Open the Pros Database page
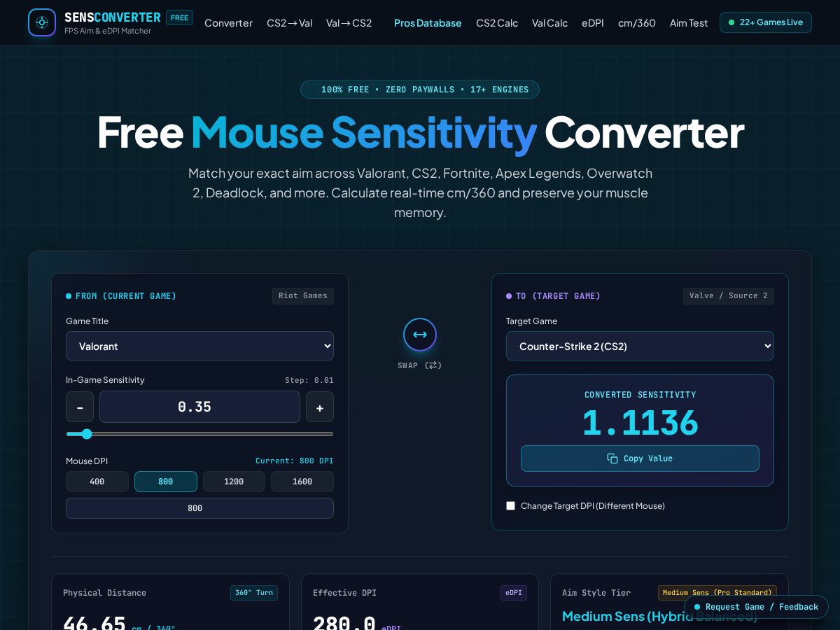 point(428,22)
